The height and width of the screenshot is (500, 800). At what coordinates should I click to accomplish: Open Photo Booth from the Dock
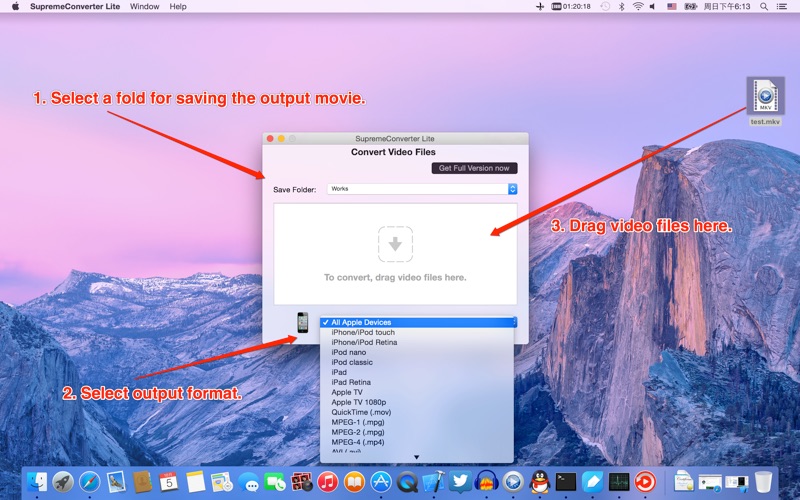pos(301,482)
